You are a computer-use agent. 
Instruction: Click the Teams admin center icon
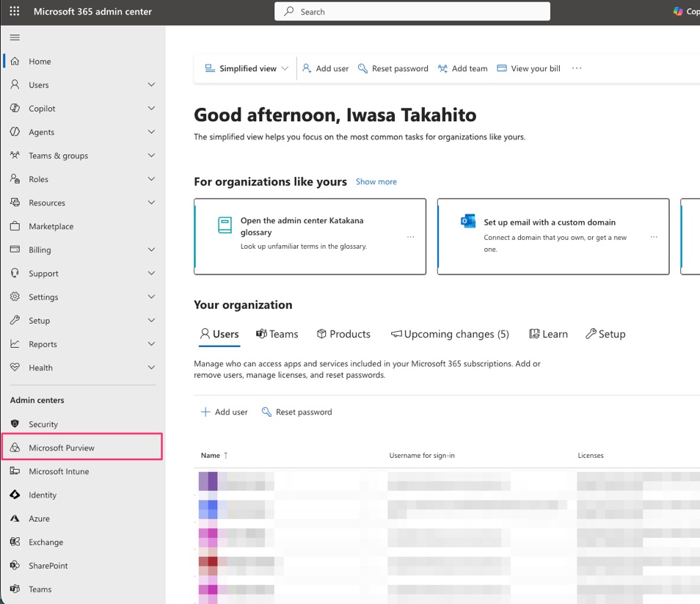pos(15,589)
